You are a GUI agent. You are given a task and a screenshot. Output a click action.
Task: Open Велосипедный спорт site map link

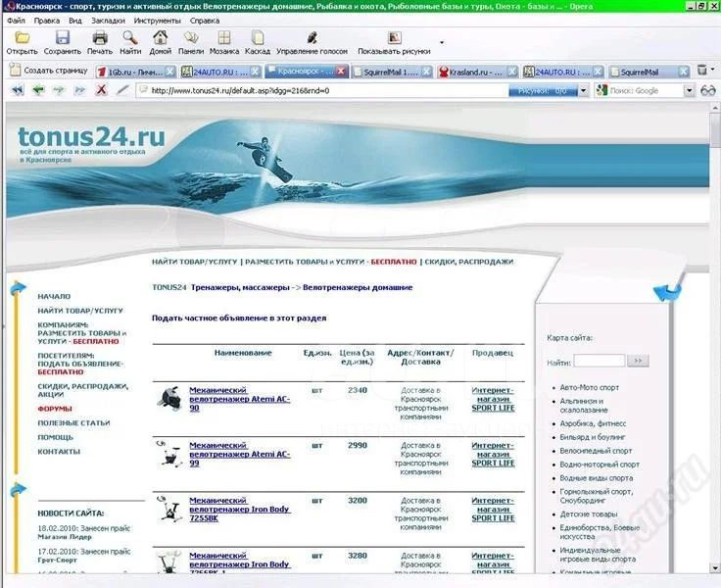point(596,451)
